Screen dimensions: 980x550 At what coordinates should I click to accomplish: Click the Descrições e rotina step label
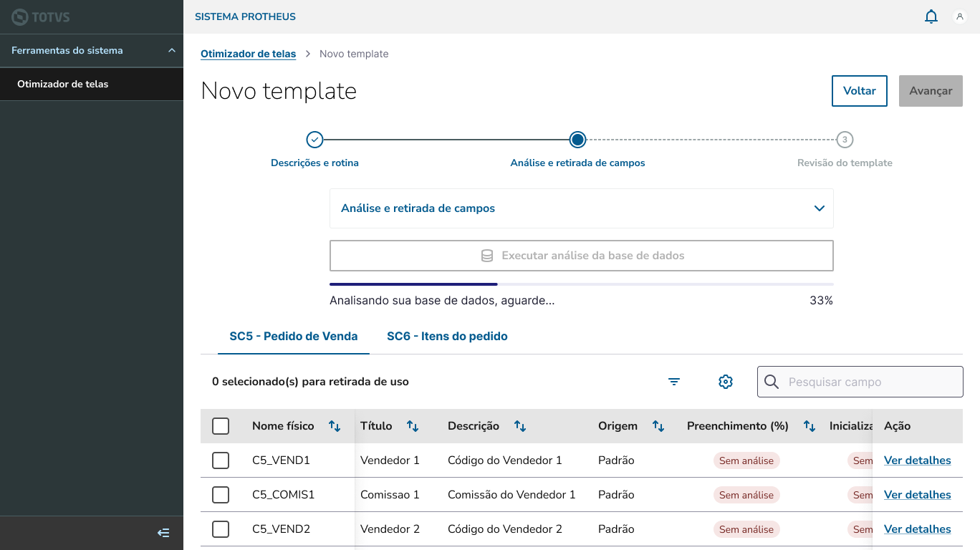(314, 163)
